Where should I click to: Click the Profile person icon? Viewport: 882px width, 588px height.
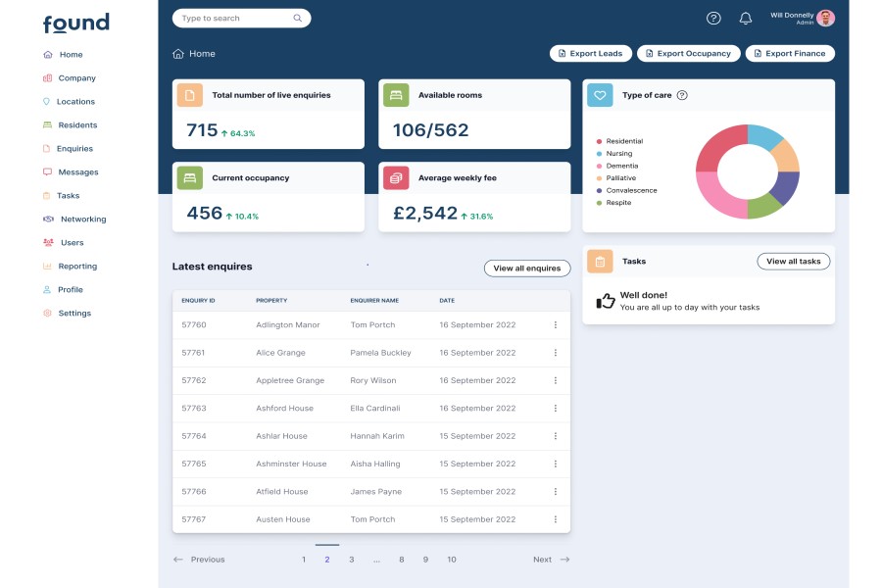coord(47,290)
